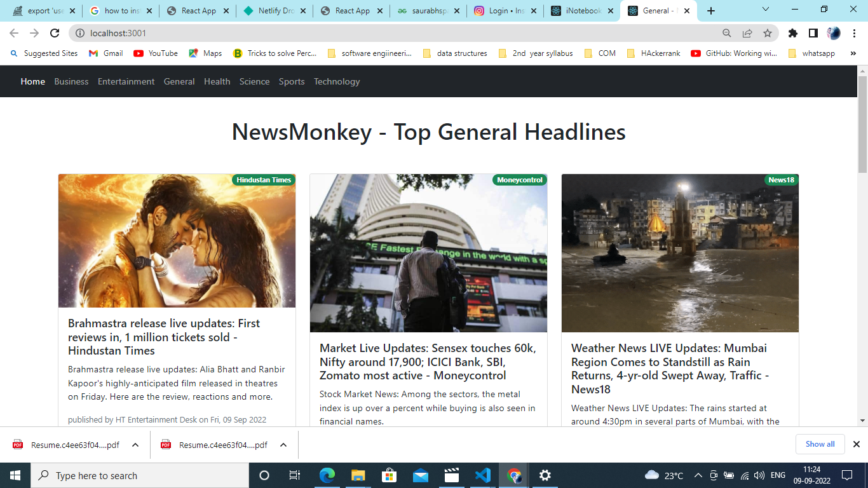Viewport: 868px width, 488px height.
Task: Expand options for first Resume PDF download
Action: click(x=135, y=445)
